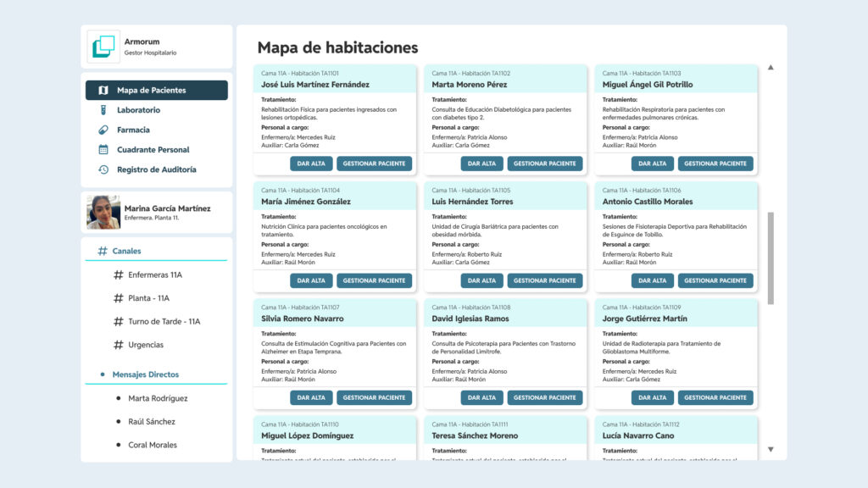Click the scroll up arrow of rooms list

[771, 68]
